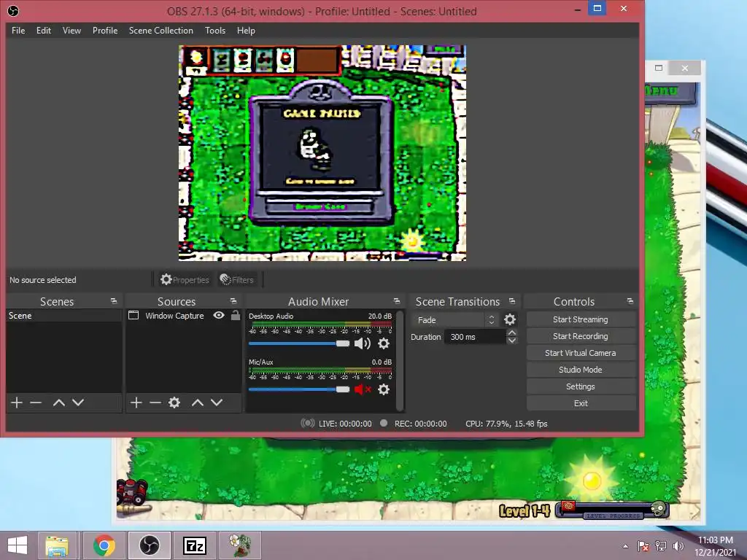This screenshot has width=747, height=560.
Task: Open the Profile menu
Action: [105, 31]
